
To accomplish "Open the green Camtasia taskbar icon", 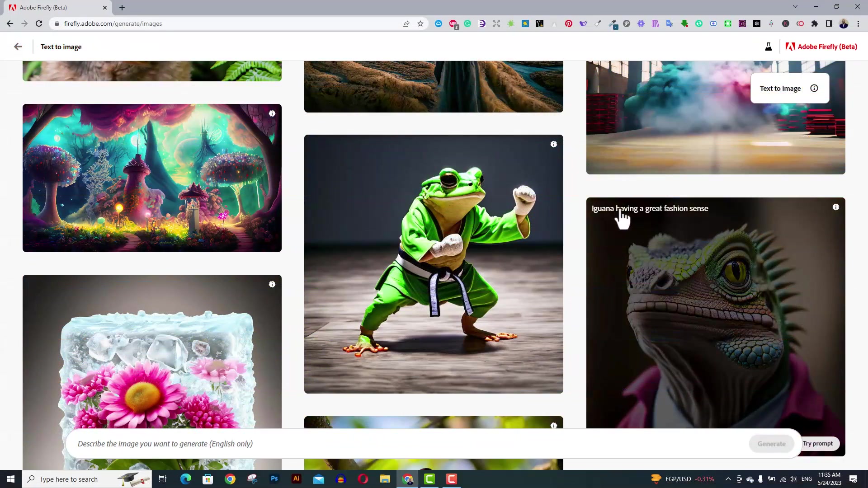I will point(429,479).
